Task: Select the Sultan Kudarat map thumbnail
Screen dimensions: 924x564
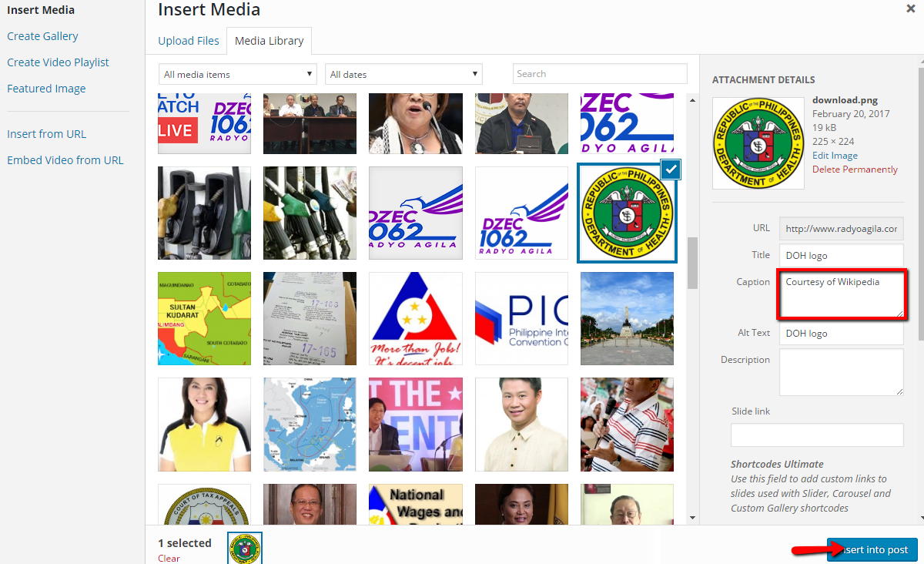Action: [204, 318]
